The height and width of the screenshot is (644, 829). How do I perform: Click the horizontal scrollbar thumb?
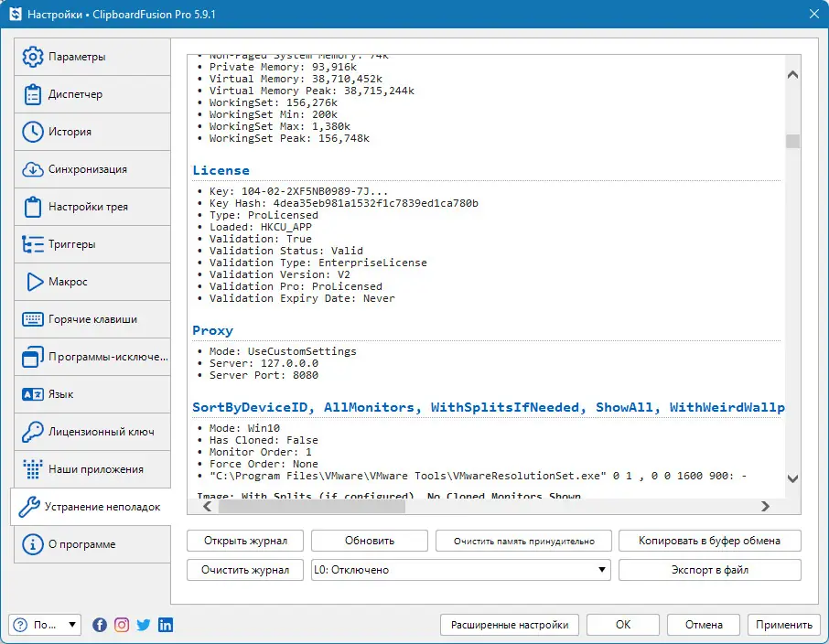(x=312, y=507)
